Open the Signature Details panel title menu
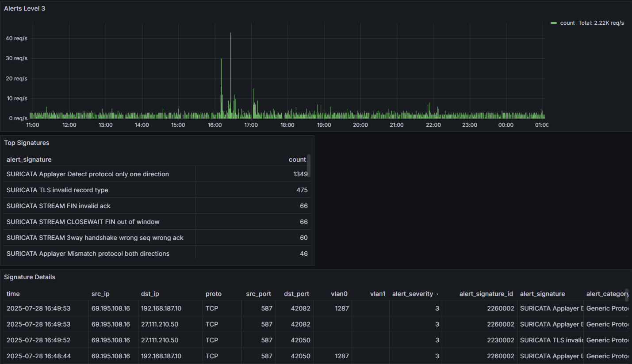The width and height of the screenshot is (632, 364). (30, 277)
